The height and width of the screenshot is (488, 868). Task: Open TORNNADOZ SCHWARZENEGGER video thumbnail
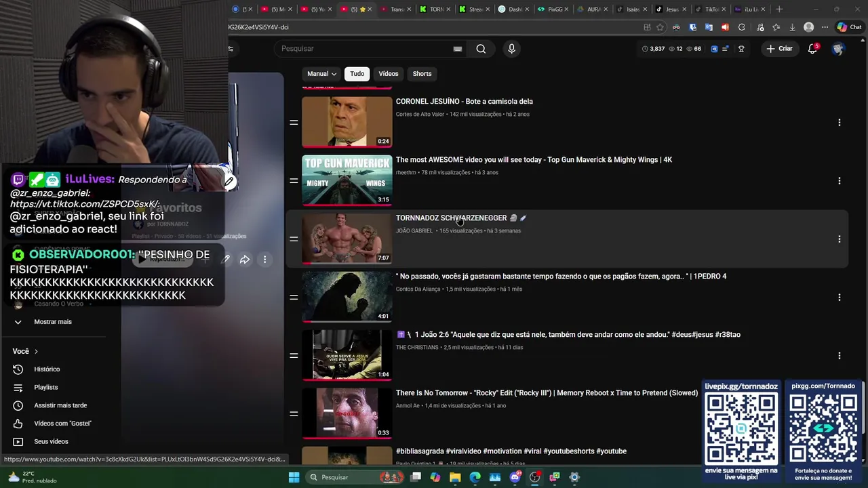[347, 239]
